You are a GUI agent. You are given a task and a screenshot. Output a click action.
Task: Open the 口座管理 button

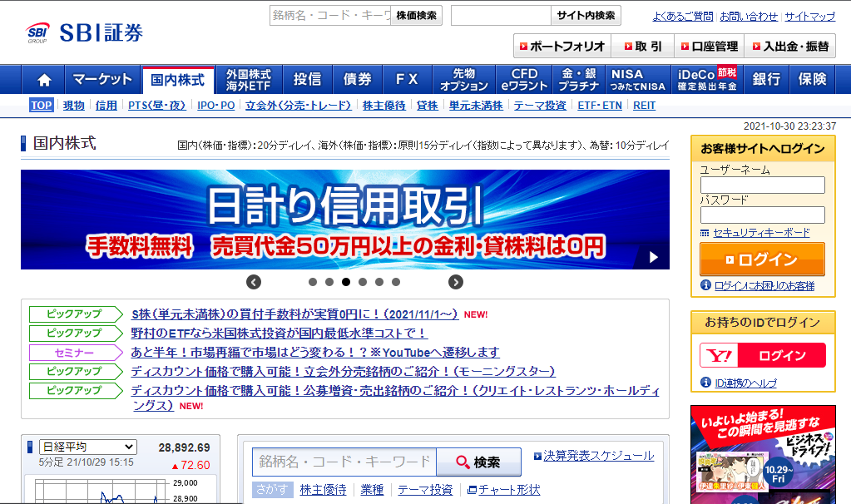click(x=710, y=46)
